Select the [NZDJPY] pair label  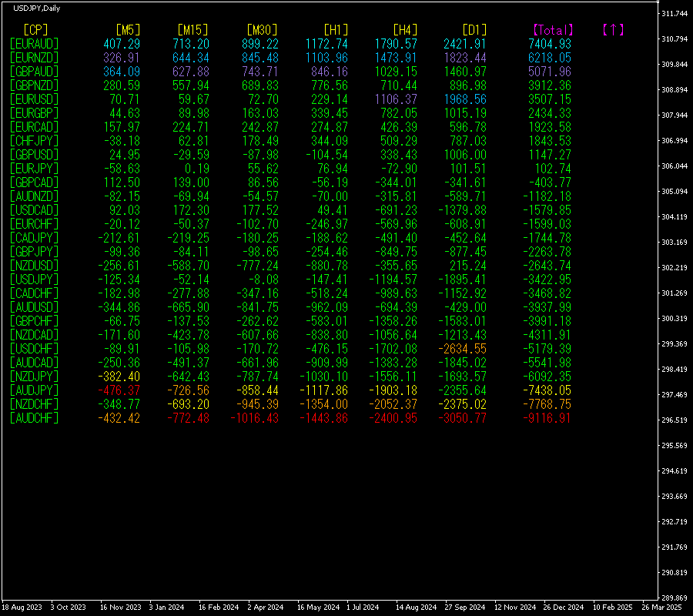[34, 376]
